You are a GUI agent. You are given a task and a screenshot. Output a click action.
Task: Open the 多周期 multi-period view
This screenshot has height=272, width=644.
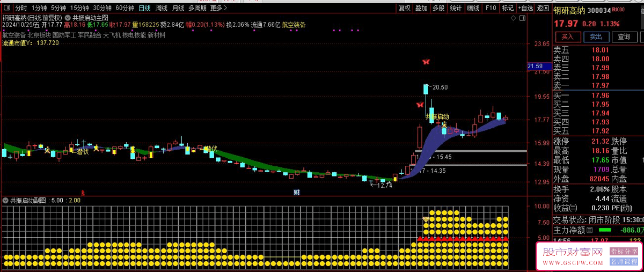click(197, 8)
